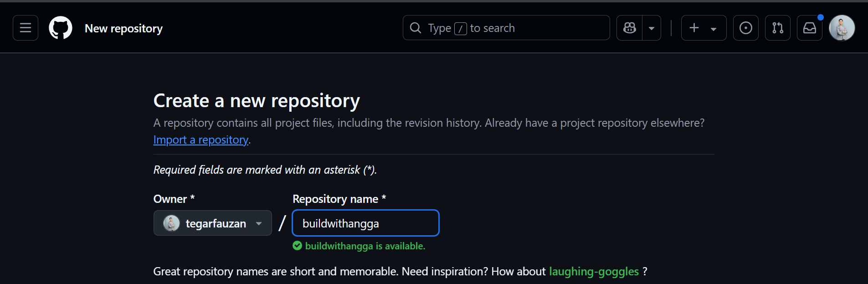This screenshot has height=284, width=868.
Task: Click the green availability checkmark icon
Action: coord(297,246)
